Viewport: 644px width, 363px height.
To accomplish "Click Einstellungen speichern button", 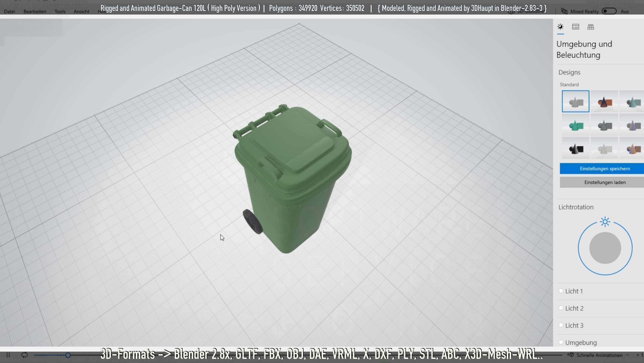I will pyautogui.click(x=602, y=169).
